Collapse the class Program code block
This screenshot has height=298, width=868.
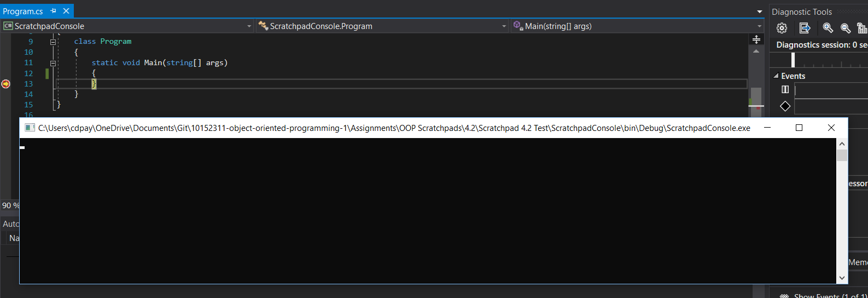[53, 42]
